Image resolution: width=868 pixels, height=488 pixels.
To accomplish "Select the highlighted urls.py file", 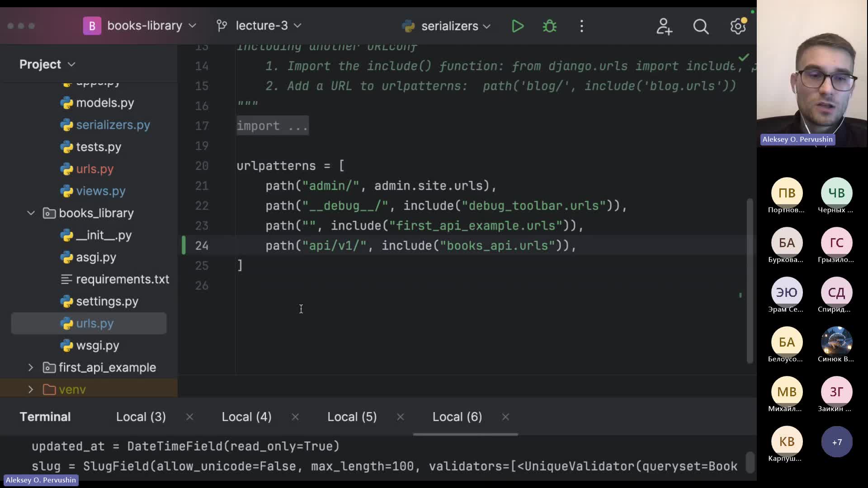I will (x=89, y=324).
